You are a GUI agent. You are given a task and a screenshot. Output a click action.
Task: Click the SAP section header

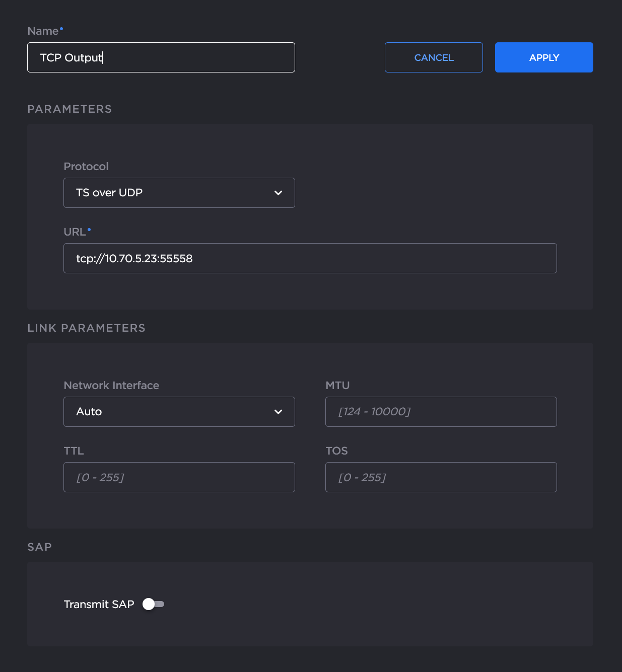pyautogui.click(x=39, y=547)
